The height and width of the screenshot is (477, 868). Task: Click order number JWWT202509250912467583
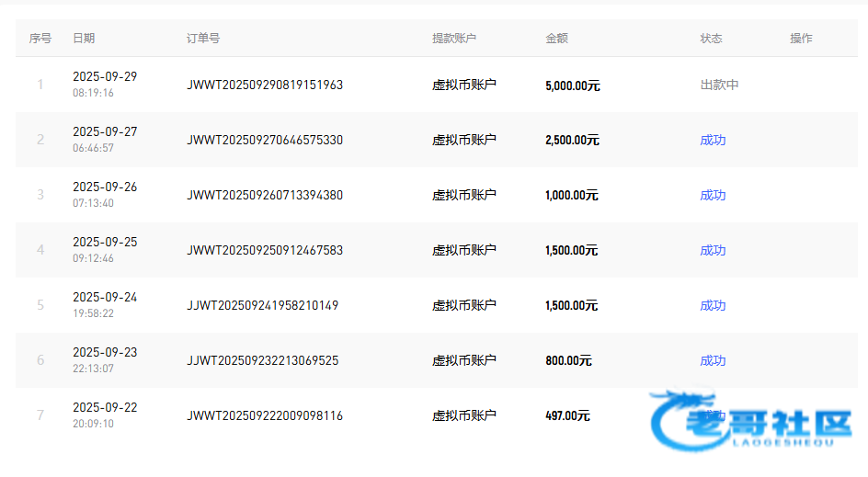pyautogui.click(x=265, y=250)
